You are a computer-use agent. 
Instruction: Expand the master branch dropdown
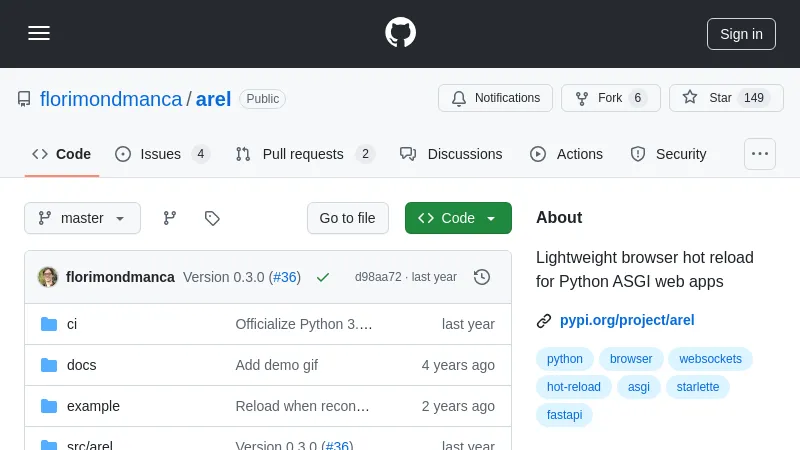point(82,218)
